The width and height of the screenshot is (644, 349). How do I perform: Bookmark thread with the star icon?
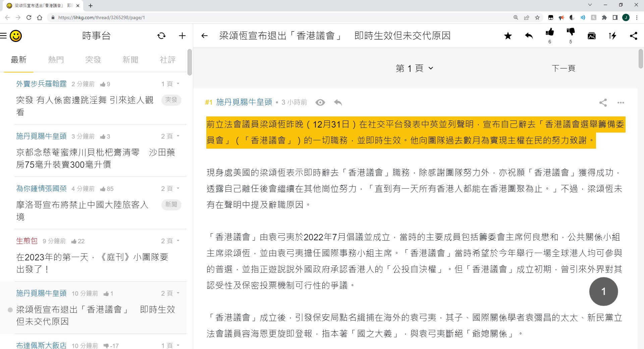[x=508, y=36]
